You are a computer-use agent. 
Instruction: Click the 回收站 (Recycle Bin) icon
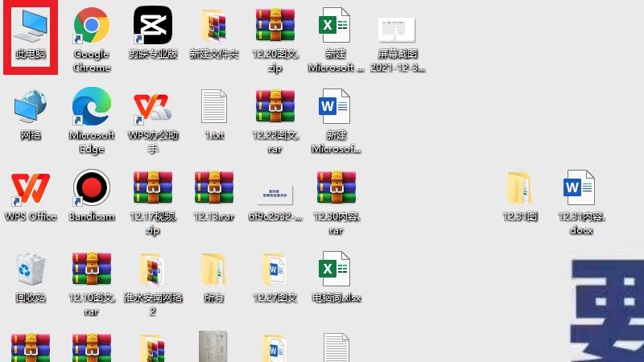tap(31, 269)
